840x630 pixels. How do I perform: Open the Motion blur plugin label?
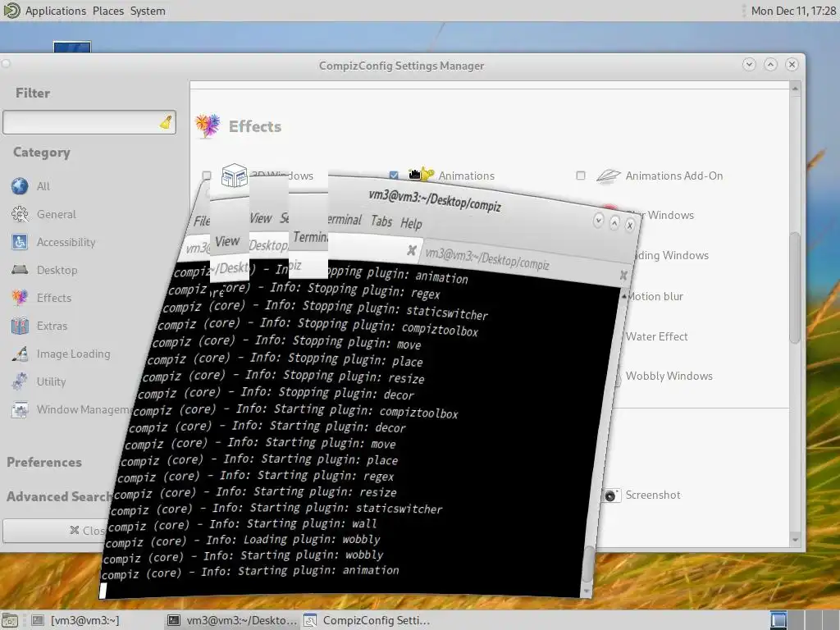click(x=655, y=296)
